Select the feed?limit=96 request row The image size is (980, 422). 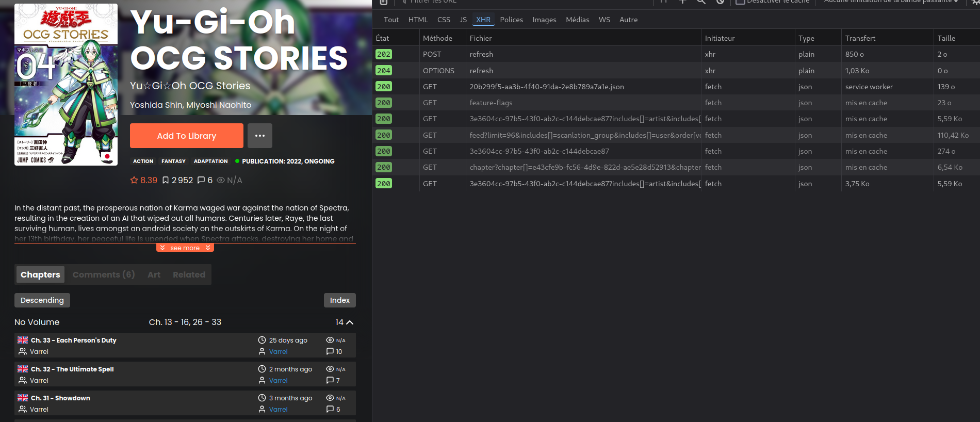pyautogui.click(x=676, y=135)
